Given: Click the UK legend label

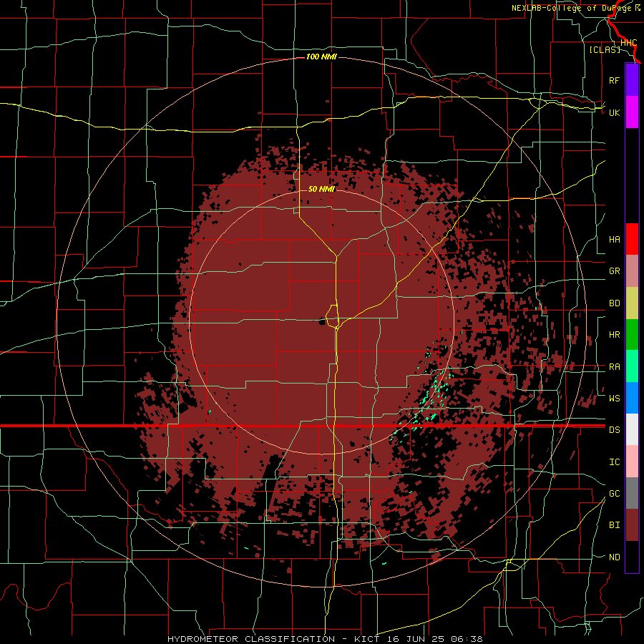Looking at the screenshot, I should (x=614, y=112).
